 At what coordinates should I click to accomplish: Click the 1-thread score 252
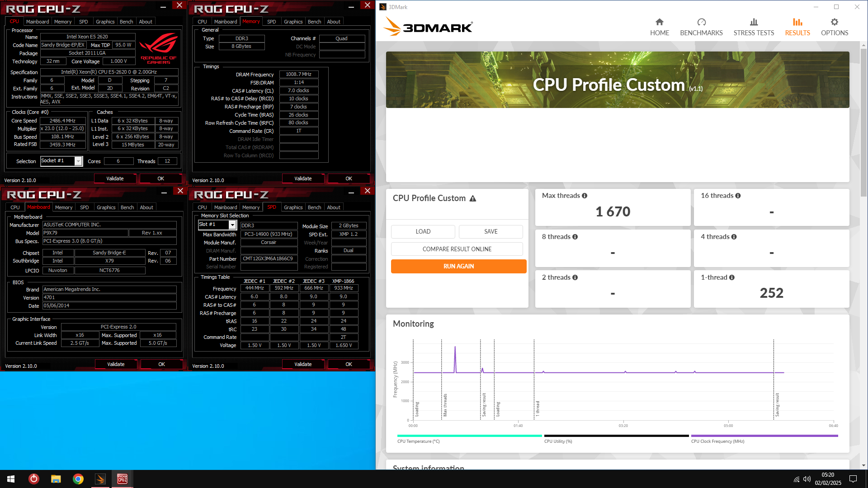point(771,293)
